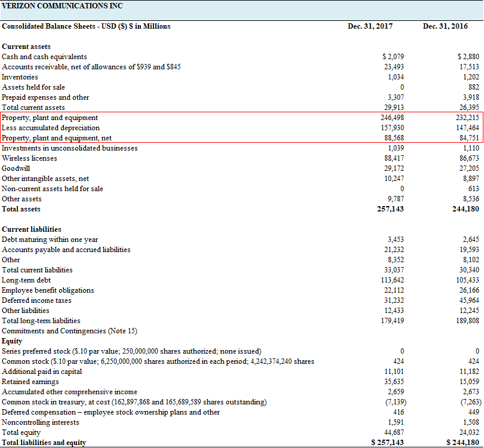Click the 'Property, plant and equipment, net' label
Image resolution: width=484 pixels, height=448 pixels.
coord(57,138)
